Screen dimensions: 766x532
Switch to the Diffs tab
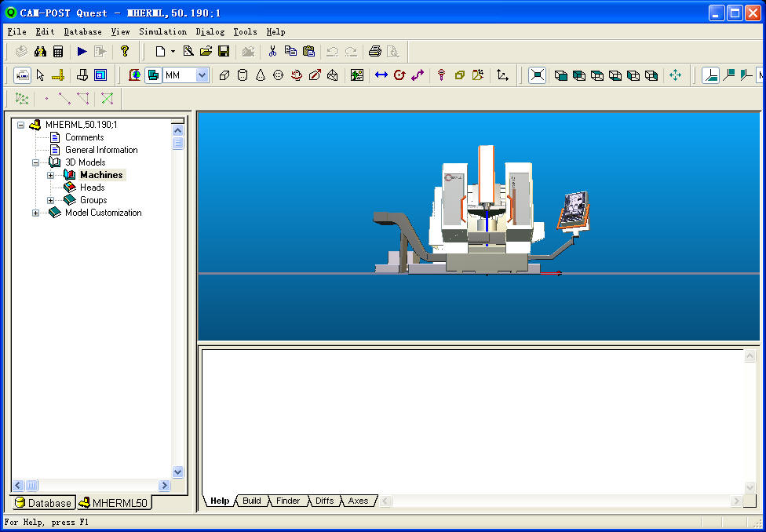pos(325,501)
